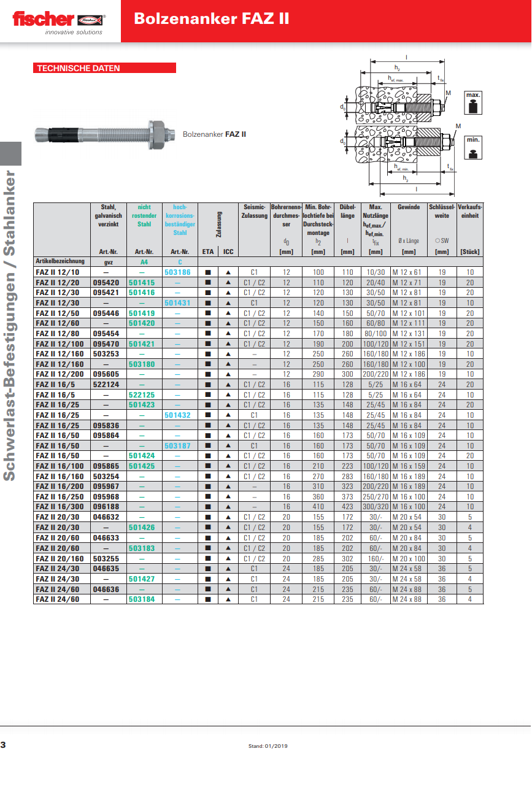This screenshot has width=532, height=792.
Task: Click the "Gewinde" column header
Action: tap(409, 207)
